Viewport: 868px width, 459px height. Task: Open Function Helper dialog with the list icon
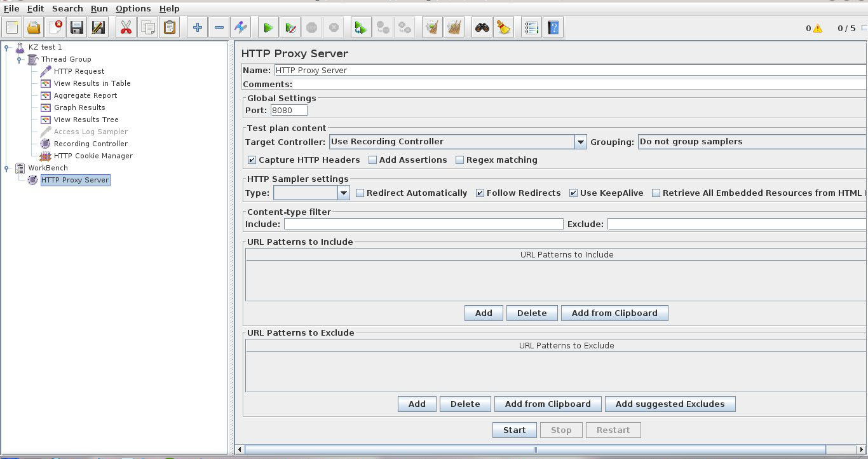pyautogui.click(x=531, y=27)
